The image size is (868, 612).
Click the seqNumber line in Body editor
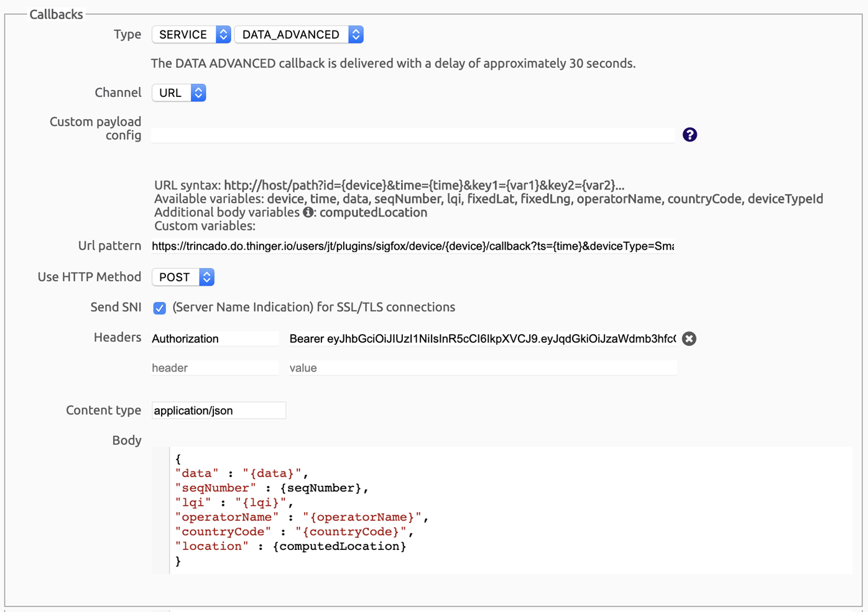(x=272, y=488)
